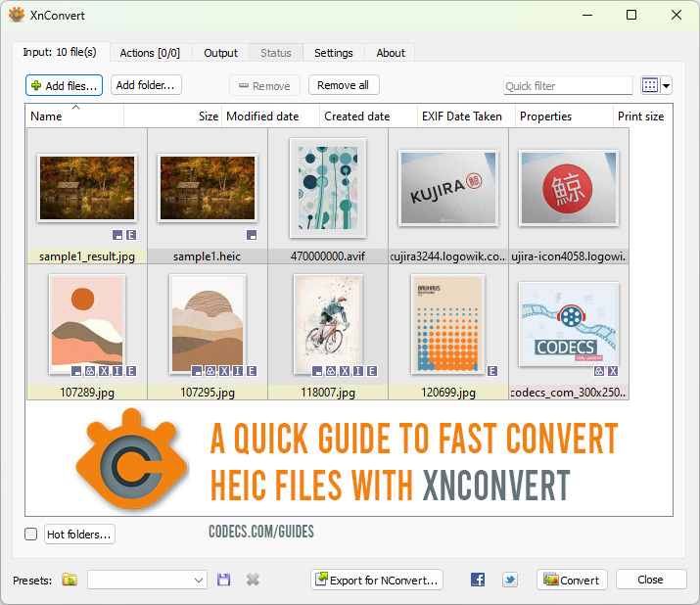Click the save preset floppy disk icon
Image resolution: width=700 pixels, height=605 pixels.
224,580
